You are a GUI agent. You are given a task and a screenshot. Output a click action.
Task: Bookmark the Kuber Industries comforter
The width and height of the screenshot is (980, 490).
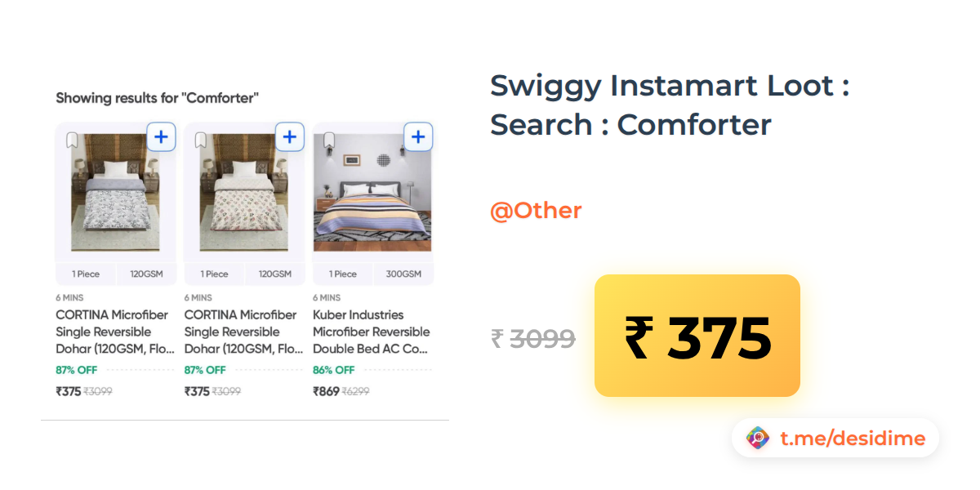[329, 140]
